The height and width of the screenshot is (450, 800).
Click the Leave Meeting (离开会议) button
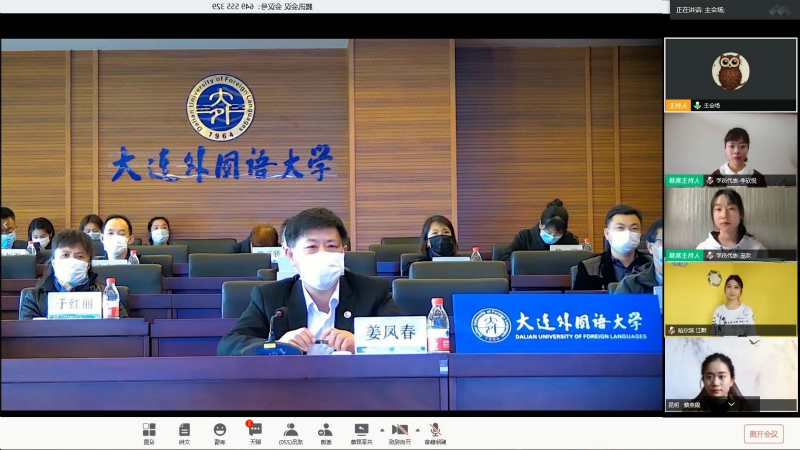[x=763, y=433]
